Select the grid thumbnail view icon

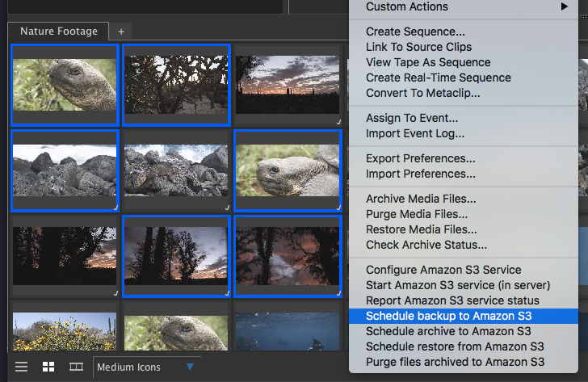coord(48,367)
